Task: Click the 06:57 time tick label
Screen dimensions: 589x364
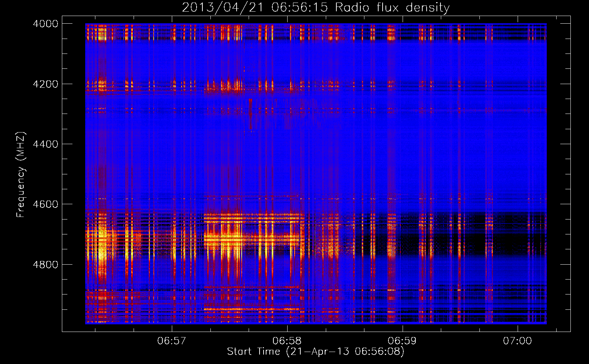Action: click(x=171, y=341)
